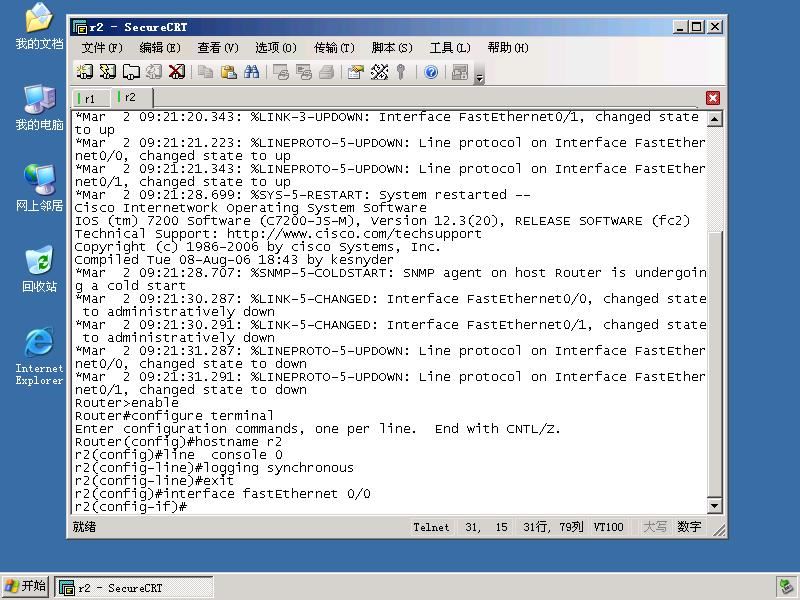This screenshot has width=800, height=600.
Task: Select the 我的文档 desktop icon
Action: pos(39,26)
